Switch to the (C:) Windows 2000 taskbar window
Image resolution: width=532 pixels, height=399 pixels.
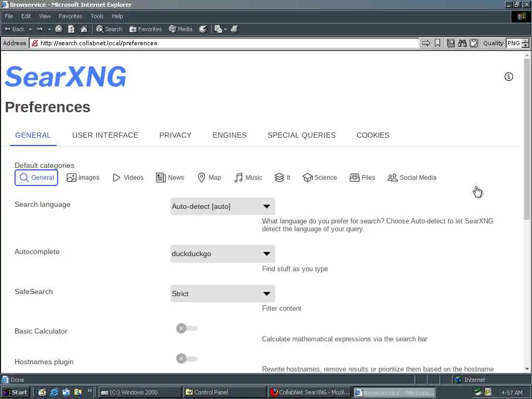(140, 392)
